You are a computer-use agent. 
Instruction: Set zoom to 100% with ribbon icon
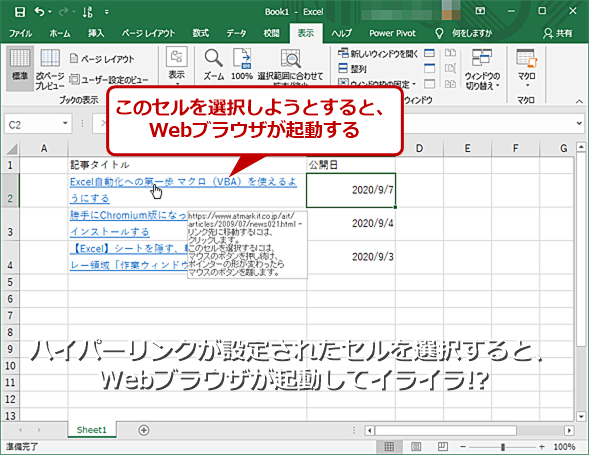click(x=242, y=59)
